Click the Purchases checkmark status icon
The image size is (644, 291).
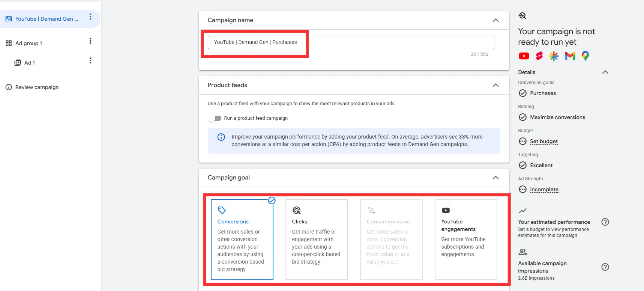coord(522,93)
